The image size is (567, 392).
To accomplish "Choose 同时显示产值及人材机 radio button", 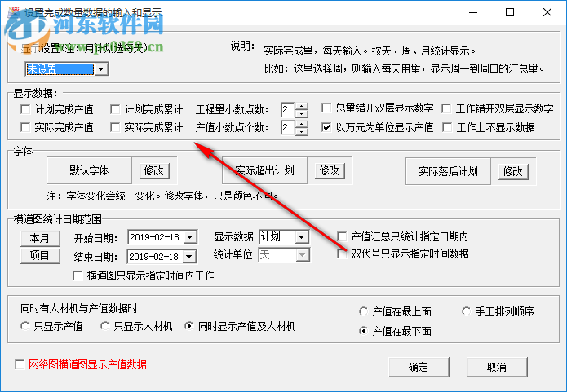I will (x=188, y=326).
